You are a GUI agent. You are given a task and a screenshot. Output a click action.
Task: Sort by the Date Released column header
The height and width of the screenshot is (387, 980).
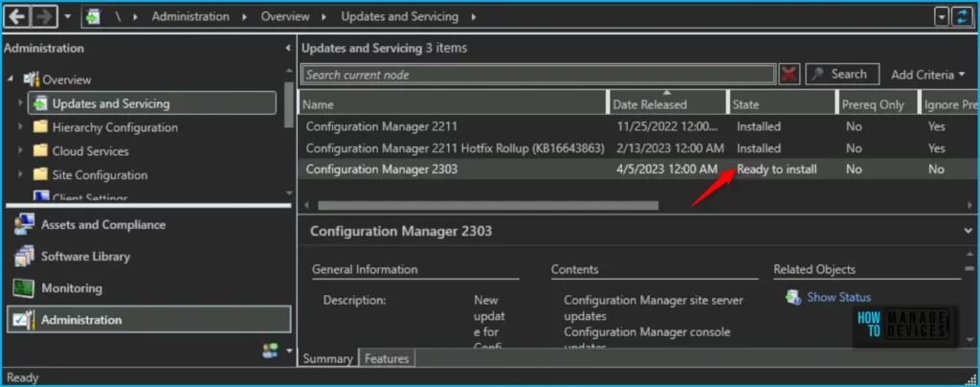[668, 104]
